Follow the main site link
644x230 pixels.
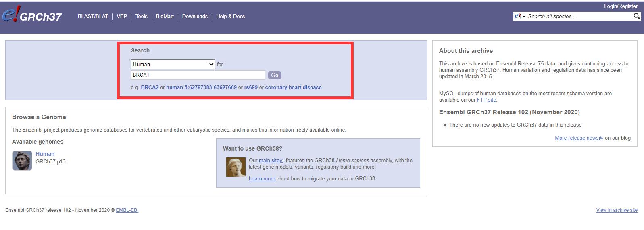(269, 160)
